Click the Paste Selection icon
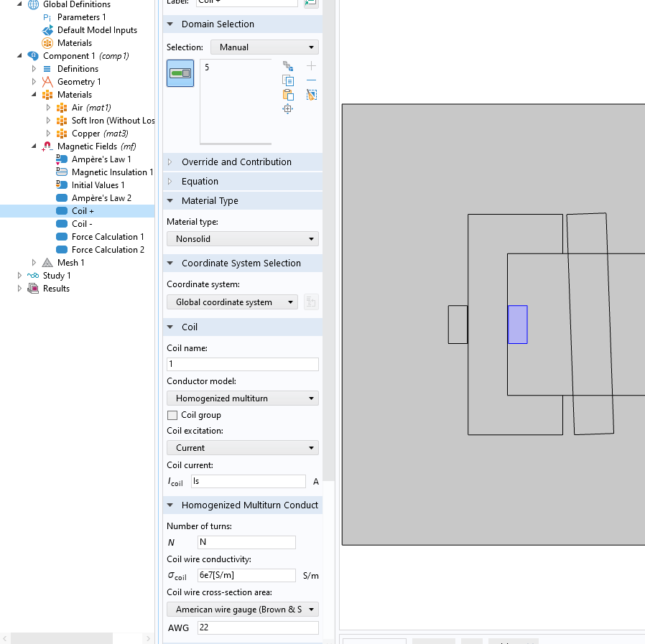This screenshot has height=644, width=645. (x=288, y=95)
